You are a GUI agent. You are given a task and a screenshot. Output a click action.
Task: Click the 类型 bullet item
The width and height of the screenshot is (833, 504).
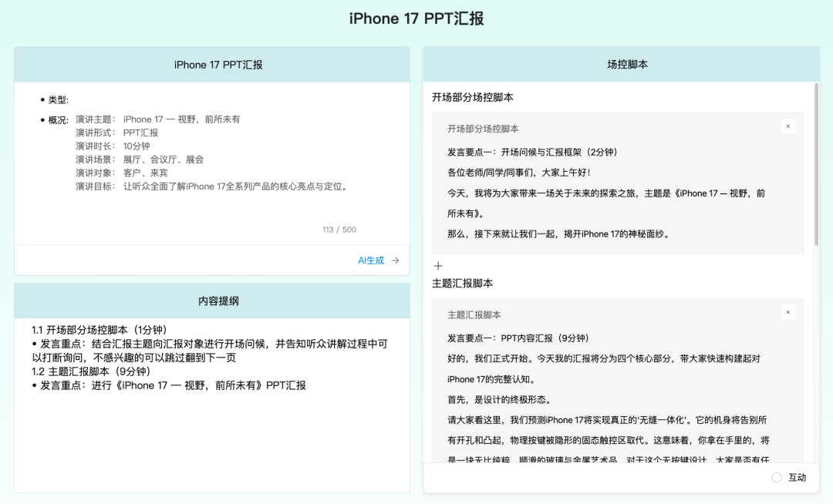59,100
